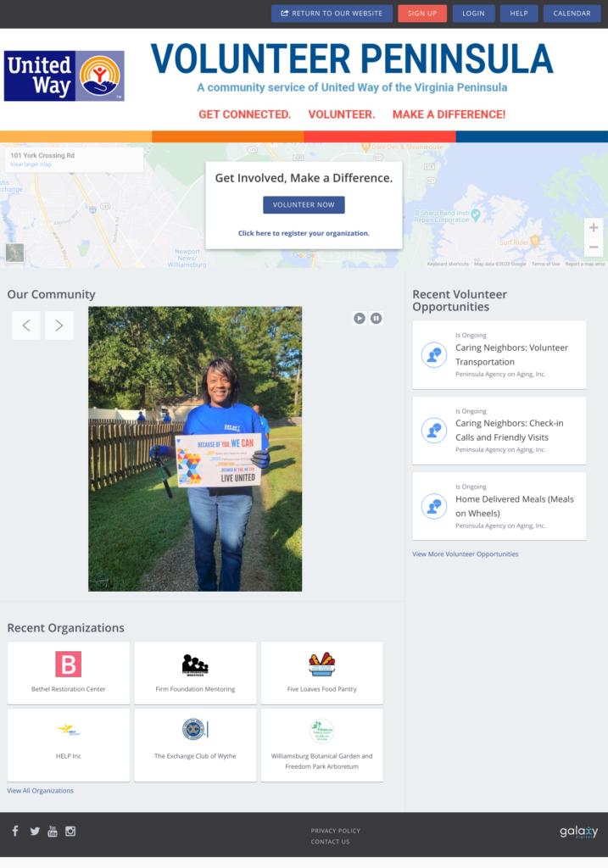
Task: Open the Sign Up page
Action: point(422,14)
